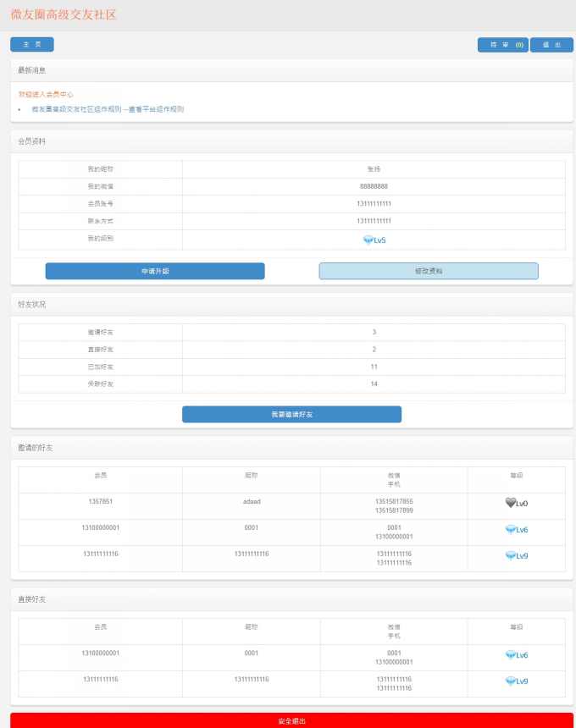Click the 最新消息 panel header
This screenshot has width=576, height=728.
(x=32, y=70)
